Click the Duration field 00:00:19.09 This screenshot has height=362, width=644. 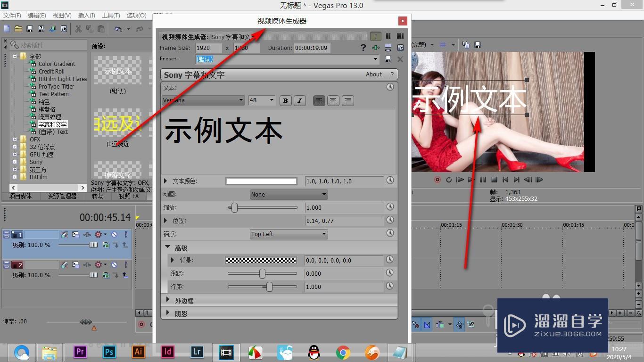coord(312,48)
